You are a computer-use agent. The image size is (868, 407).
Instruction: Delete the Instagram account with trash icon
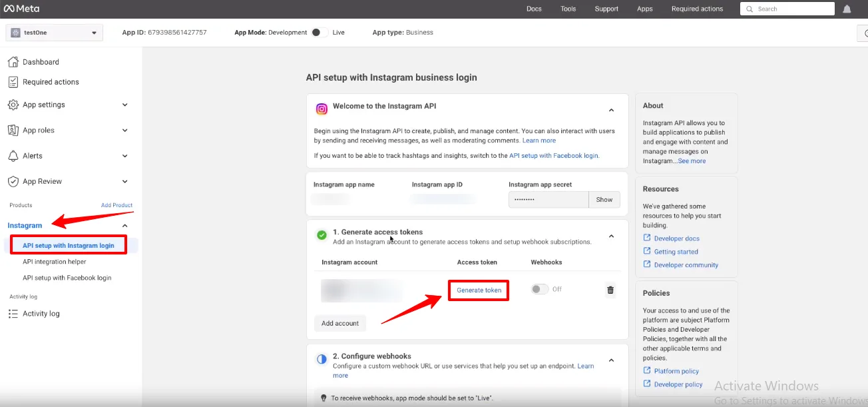tap(610, 290)
